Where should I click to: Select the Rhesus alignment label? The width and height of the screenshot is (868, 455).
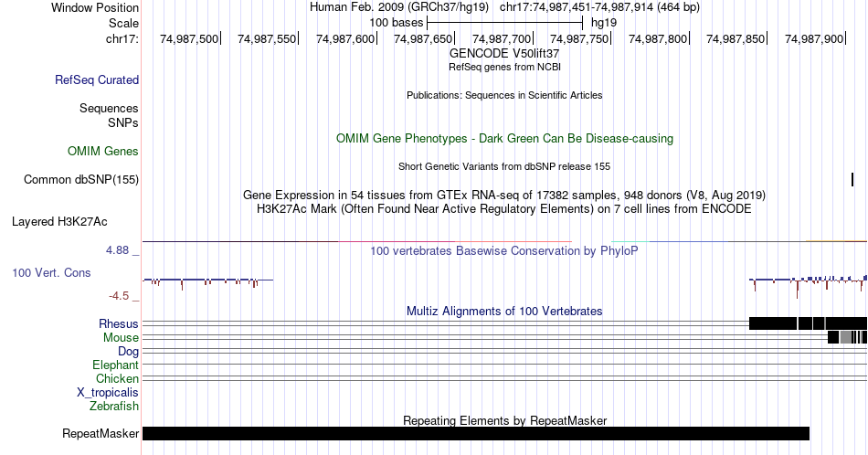tap(119, 323)
